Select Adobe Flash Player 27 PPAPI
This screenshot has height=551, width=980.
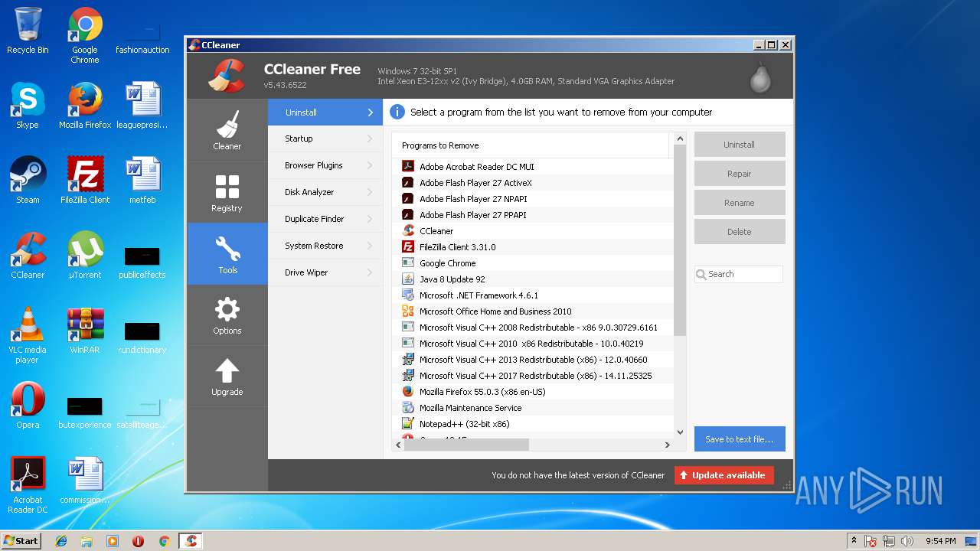[534, 215]
